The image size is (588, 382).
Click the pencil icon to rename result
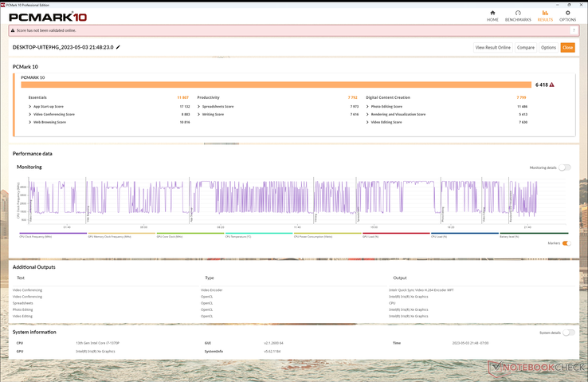[x=119, y=47]
